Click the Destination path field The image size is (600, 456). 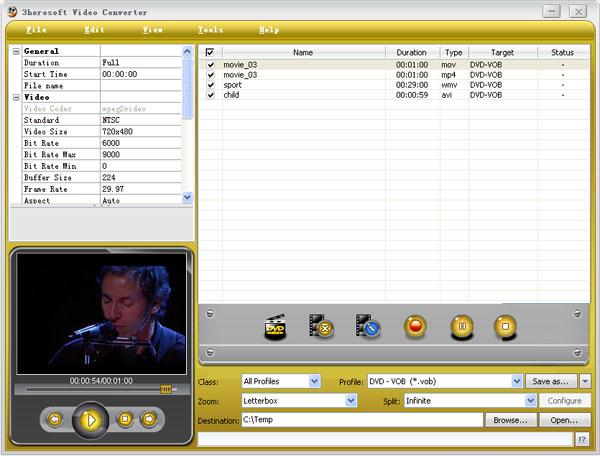(x=362, y=420)
